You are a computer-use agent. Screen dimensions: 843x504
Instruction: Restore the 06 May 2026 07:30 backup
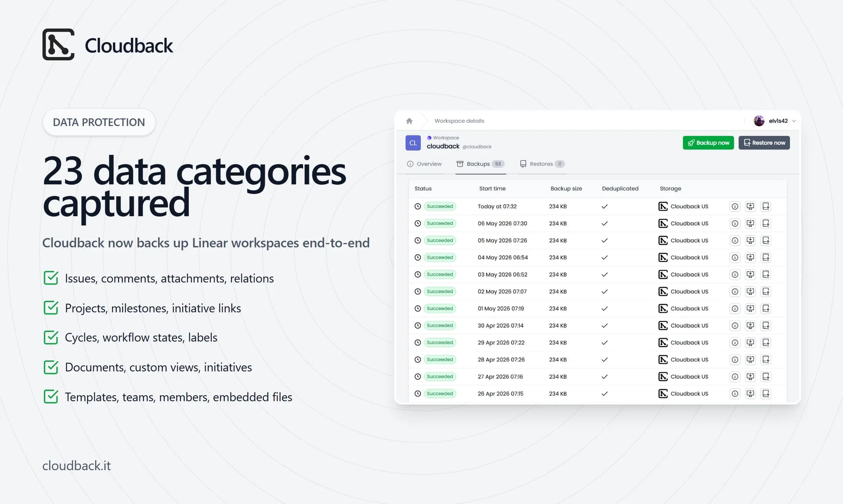coord(766,224)
